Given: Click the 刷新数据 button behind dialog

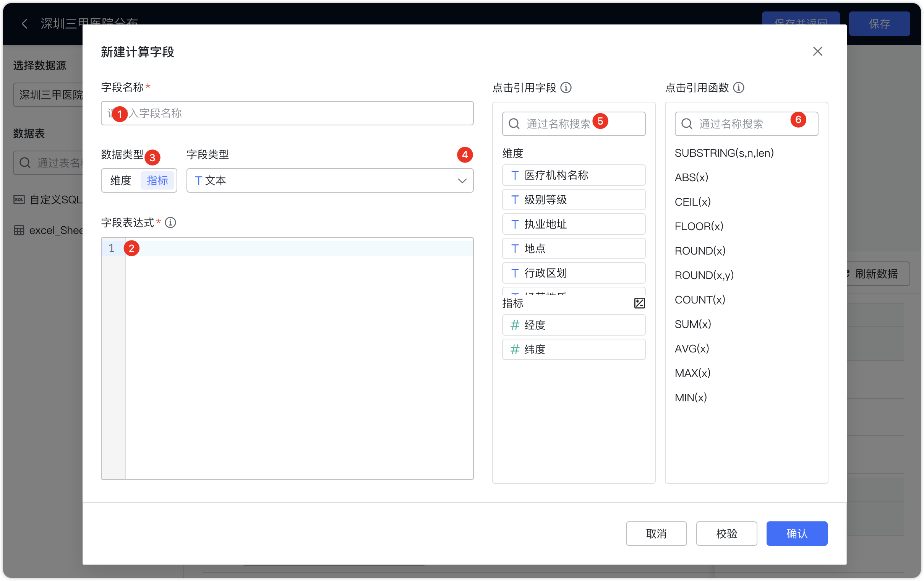Looking at the screenshot, I should [878, 274].
